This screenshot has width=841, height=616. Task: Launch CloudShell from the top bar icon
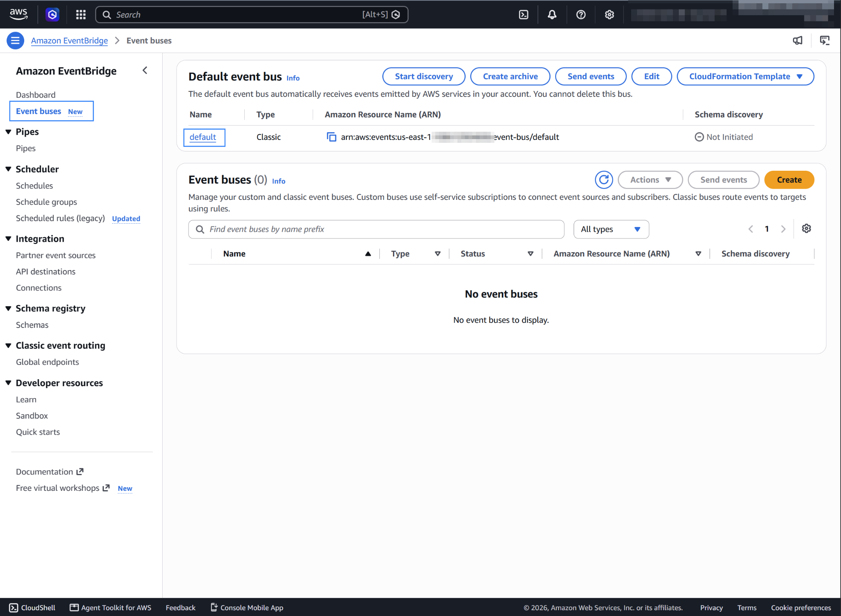coord(524,15)
